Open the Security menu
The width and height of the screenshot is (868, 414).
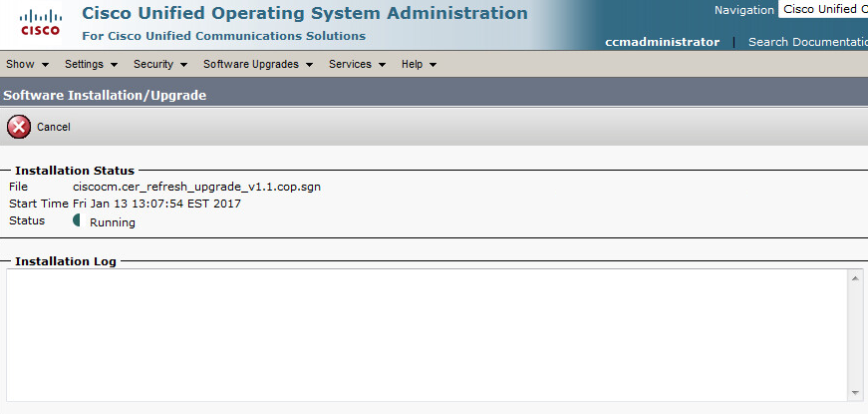click(x=160, y=64)
